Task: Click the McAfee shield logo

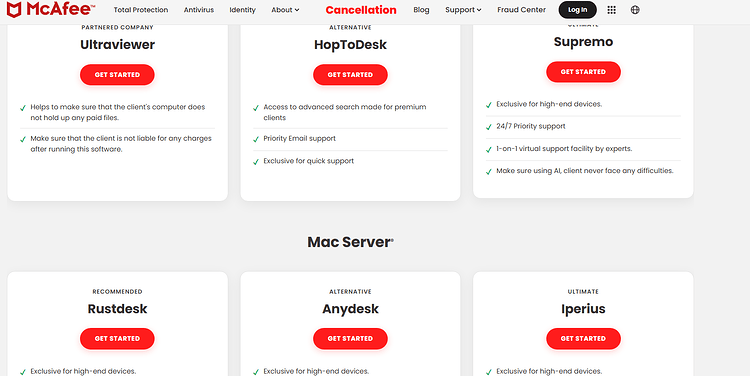Action: (x=14, y=10)
